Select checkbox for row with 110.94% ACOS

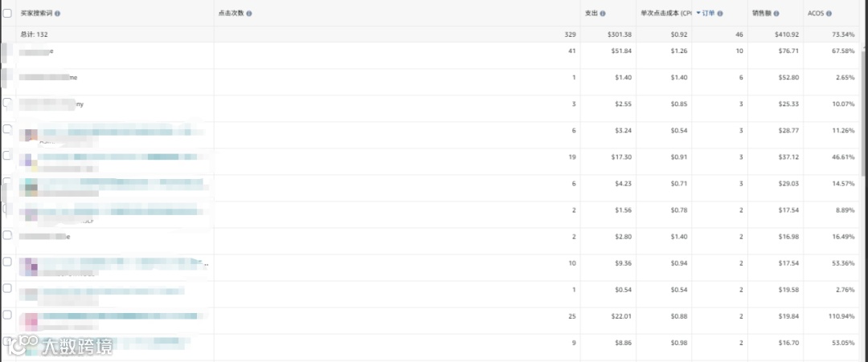tap(7, 315)
